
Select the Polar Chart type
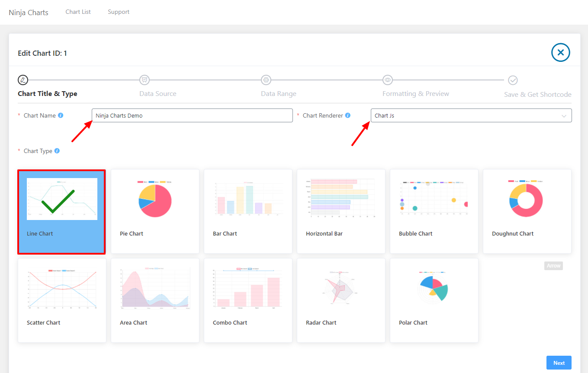pos(434,300)
